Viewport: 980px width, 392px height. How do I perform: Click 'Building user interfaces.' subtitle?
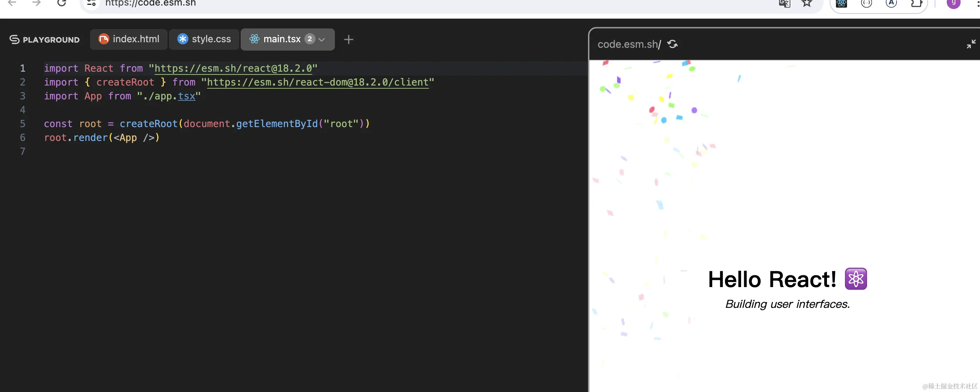787,304
